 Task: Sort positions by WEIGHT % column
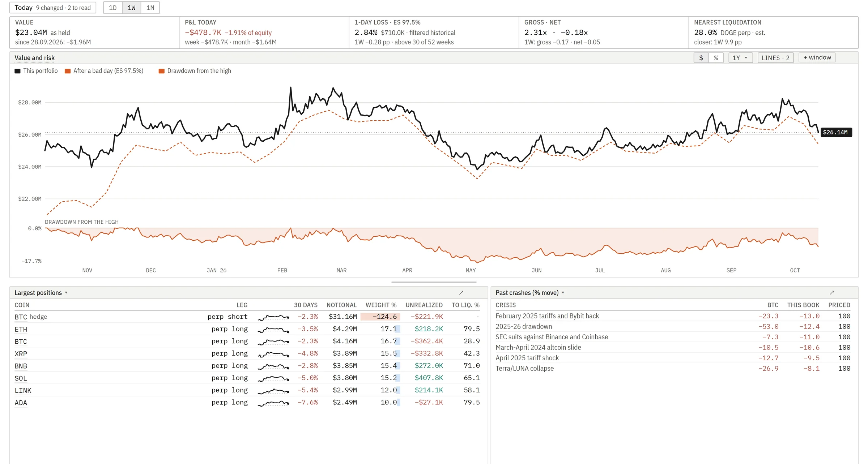381,305
